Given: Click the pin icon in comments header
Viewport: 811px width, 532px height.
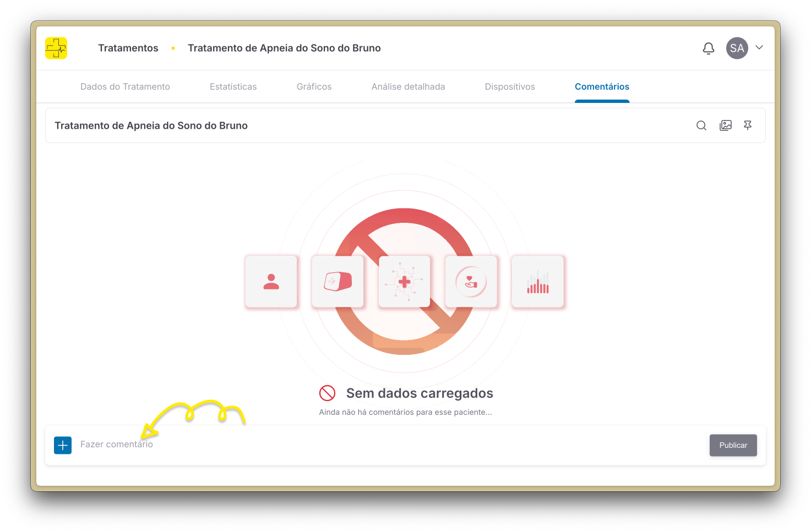Looking at the screenshot, I should (x=748, y=125).
